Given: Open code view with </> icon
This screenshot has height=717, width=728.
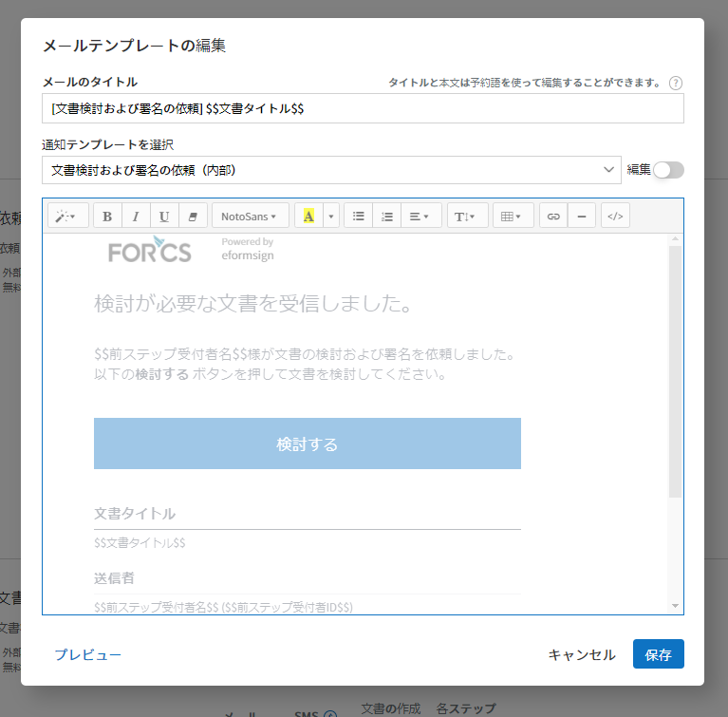Looking at the screenshot, I should pyautogui.click(x=615, y=217).
